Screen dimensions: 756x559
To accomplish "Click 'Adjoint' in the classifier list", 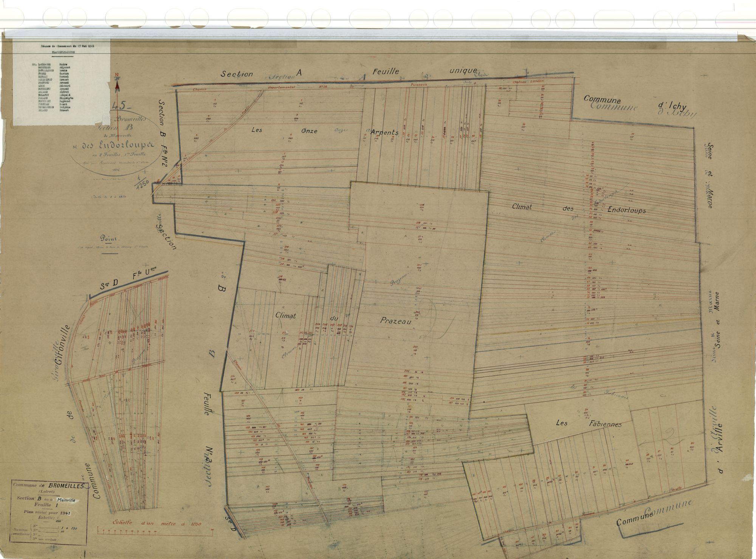I will pyautogui.click(x=65, y=68).
